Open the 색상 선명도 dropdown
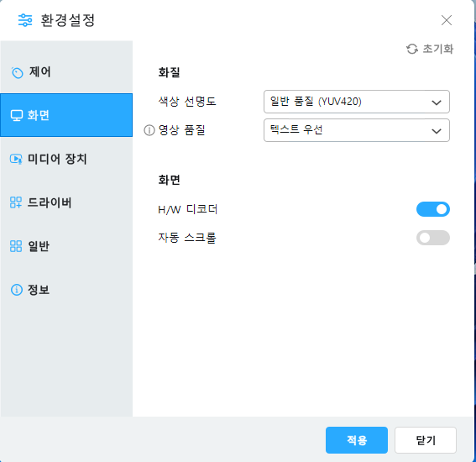Screen dimensions: 476x462 click(357, 102)
